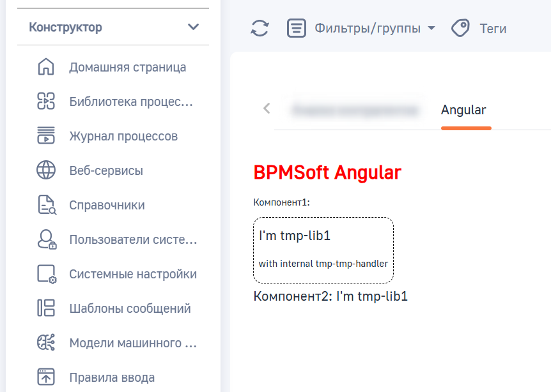Go to Домашняя страница link

[128, 67]
